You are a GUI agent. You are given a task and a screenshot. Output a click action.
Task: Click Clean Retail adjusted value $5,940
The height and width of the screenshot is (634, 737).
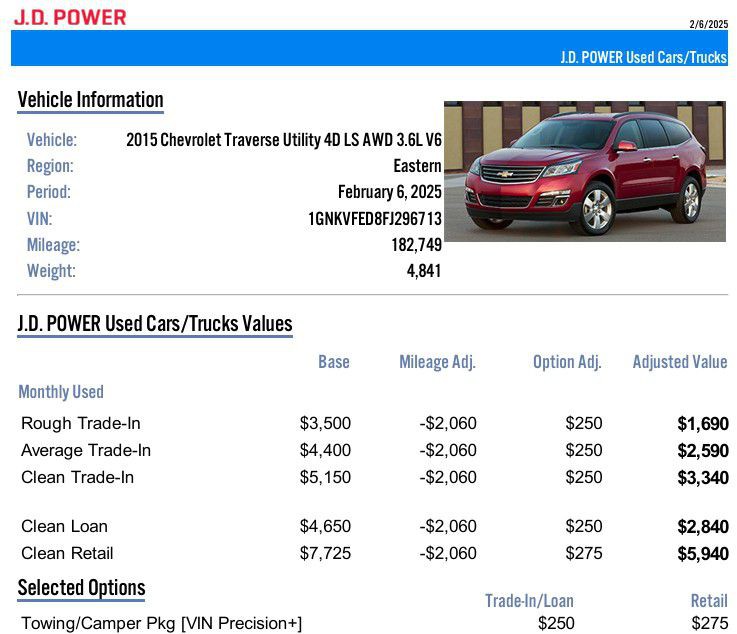pos(703,554)
